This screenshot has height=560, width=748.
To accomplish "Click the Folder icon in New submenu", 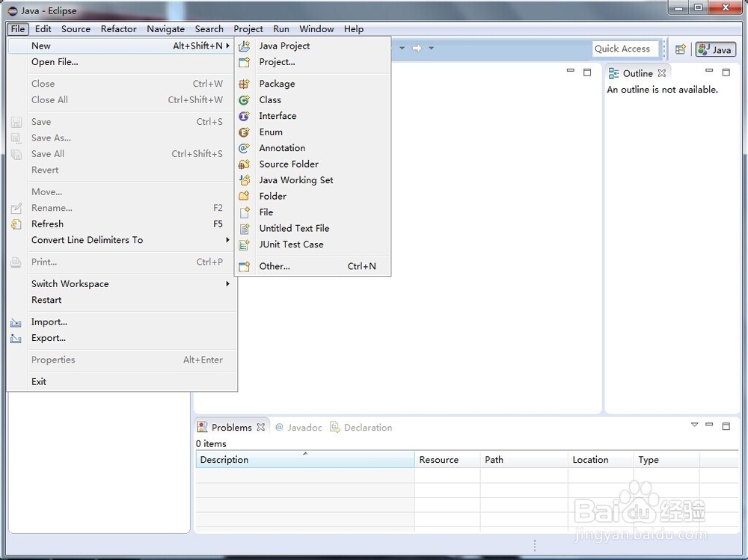I will tap(245, 196).
